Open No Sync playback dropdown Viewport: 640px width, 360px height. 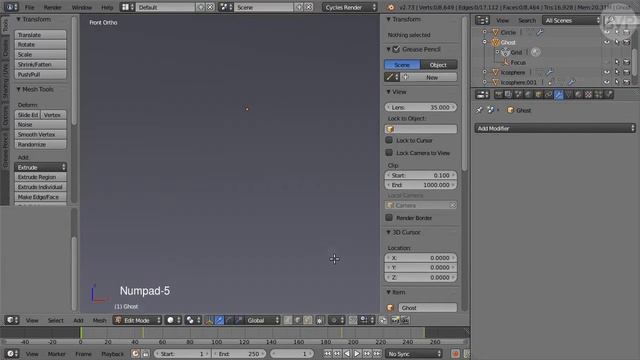pyautogui.click(x=414, y=353)
